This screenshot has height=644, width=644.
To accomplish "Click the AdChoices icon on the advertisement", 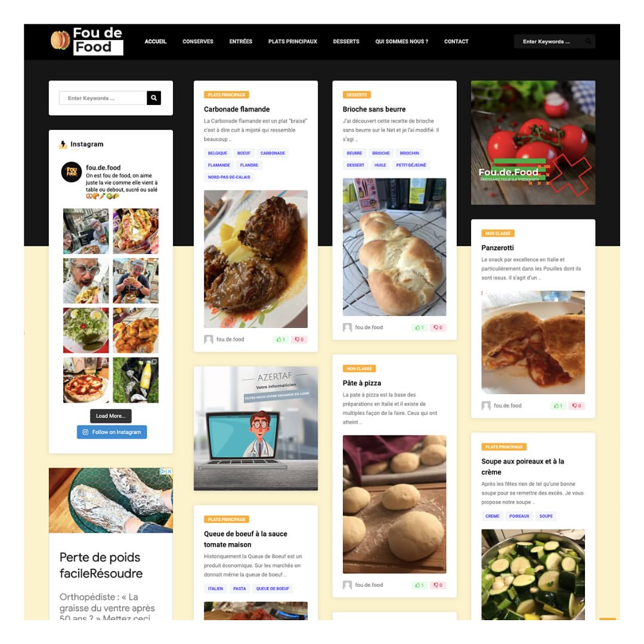I will click(163, 472).
